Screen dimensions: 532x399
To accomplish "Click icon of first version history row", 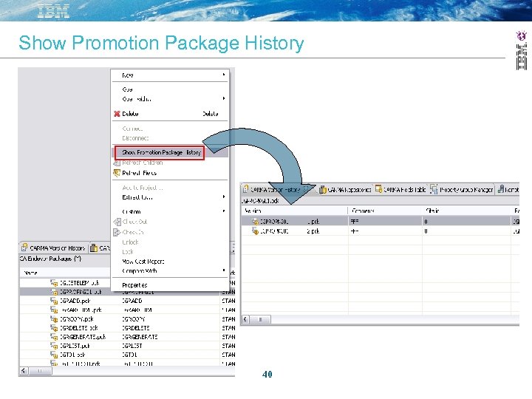I will [255, 221].
